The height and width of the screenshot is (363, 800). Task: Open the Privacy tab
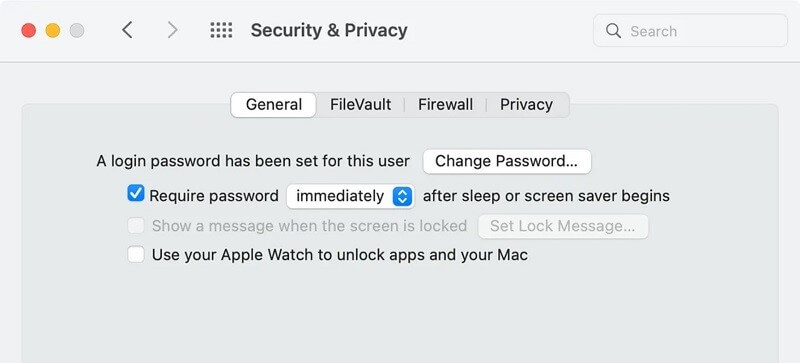526,105
